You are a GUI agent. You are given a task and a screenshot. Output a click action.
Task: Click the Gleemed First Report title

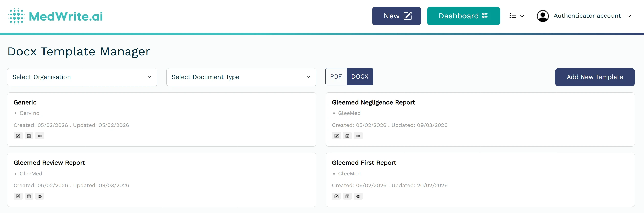[364, 163]
